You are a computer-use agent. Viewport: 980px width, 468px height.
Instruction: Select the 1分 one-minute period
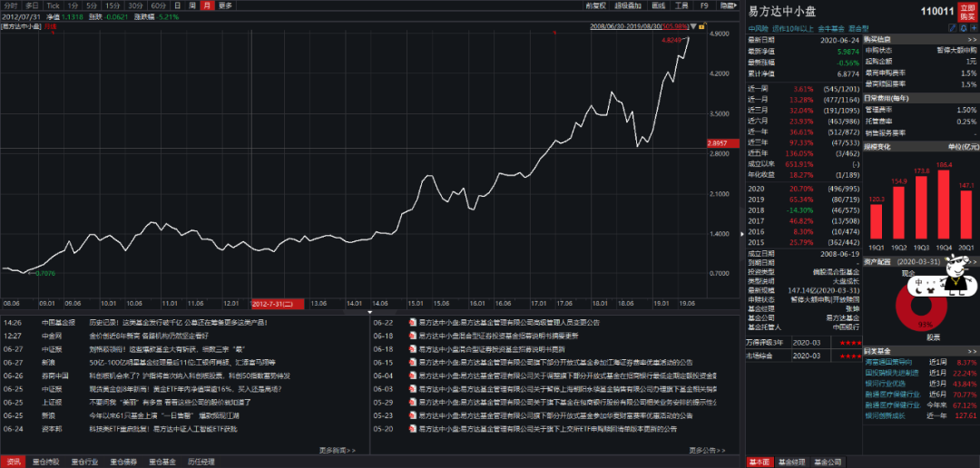point(73,5)
